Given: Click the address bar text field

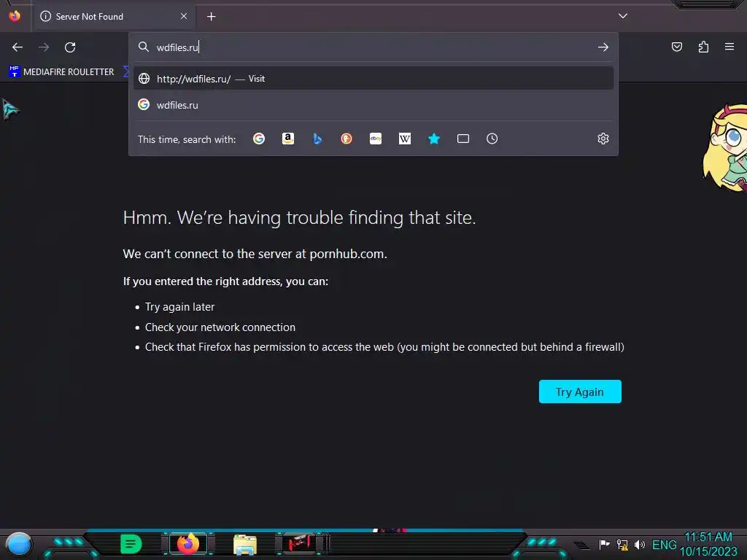Looking at the screenshot, I should (x=374, y=47).
